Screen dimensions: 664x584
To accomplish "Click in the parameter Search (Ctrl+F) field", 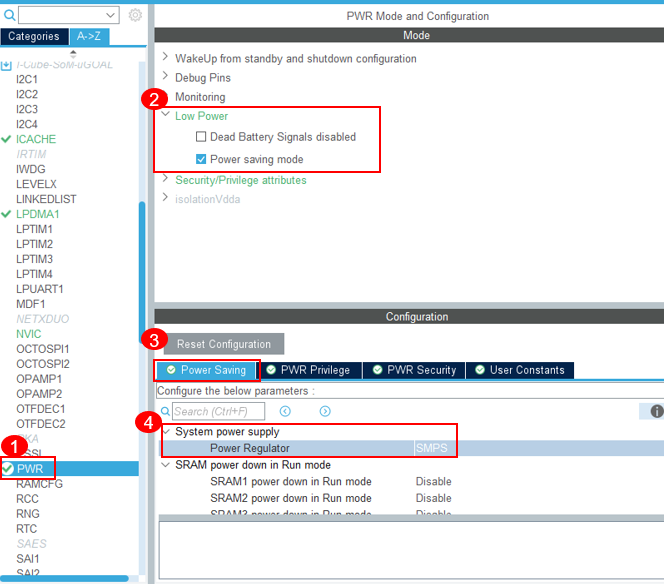I will (219, 411).
